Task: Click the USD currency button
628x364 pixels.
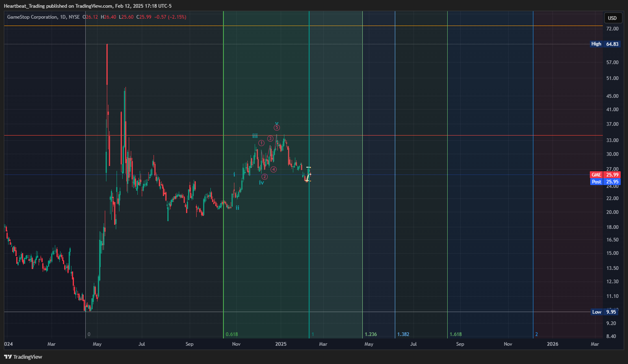Action: tap(612, 18)
